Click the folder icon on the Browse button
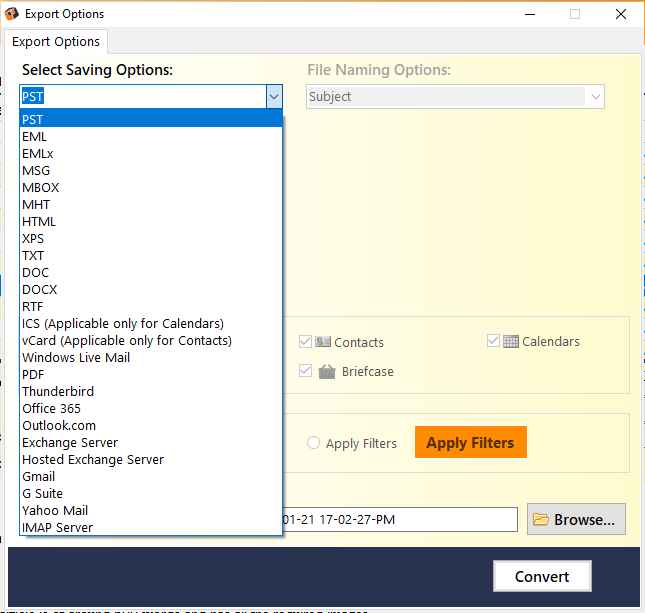Image resolution: width=645 pixels, height=613 pixels. [x=541, y=519]
